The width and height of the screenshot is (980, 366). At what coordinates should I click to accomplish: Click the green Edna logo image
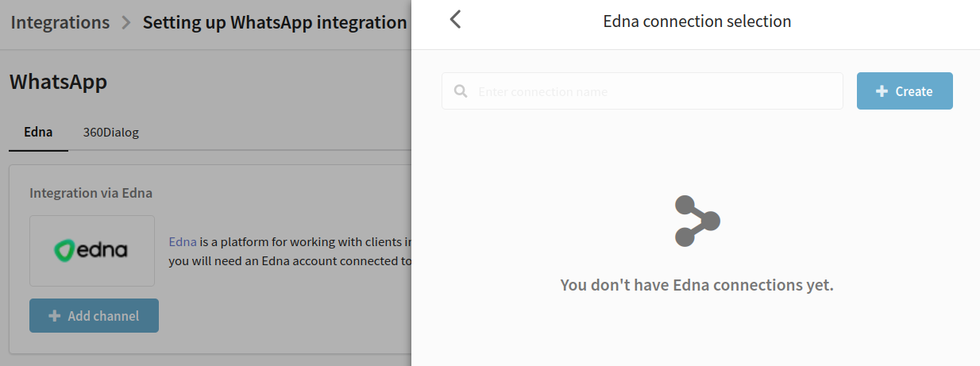point(92,251)
